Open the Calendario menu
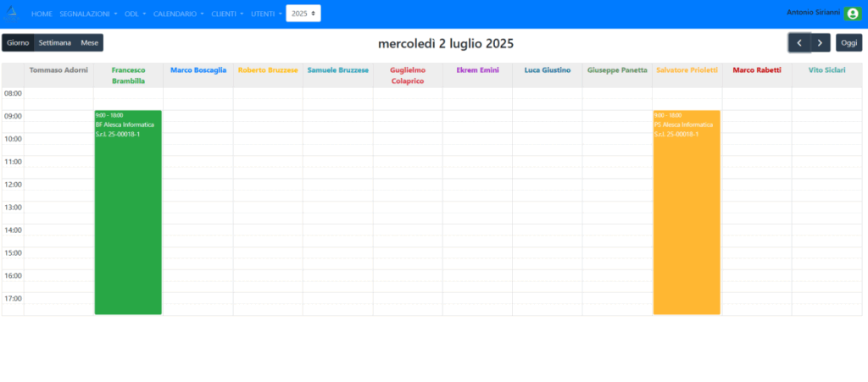The height and width of the screenshot is (382, 868). point(178,14)
